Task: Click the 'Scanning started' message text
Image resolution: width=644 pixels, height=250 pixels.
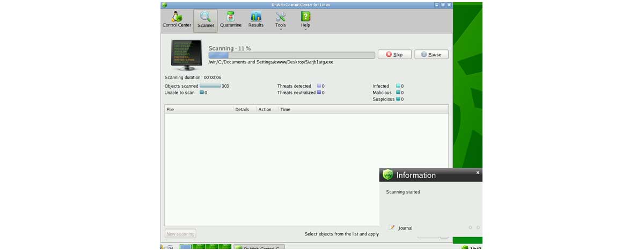Action: (403, 192)
